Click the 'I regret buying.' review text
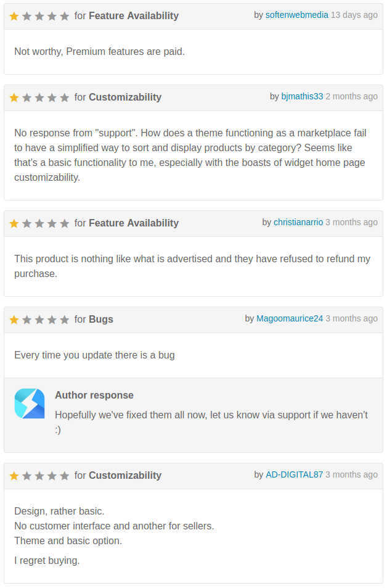Image resolution: width=387 pixels, height=588 pixels. [47, 561]
